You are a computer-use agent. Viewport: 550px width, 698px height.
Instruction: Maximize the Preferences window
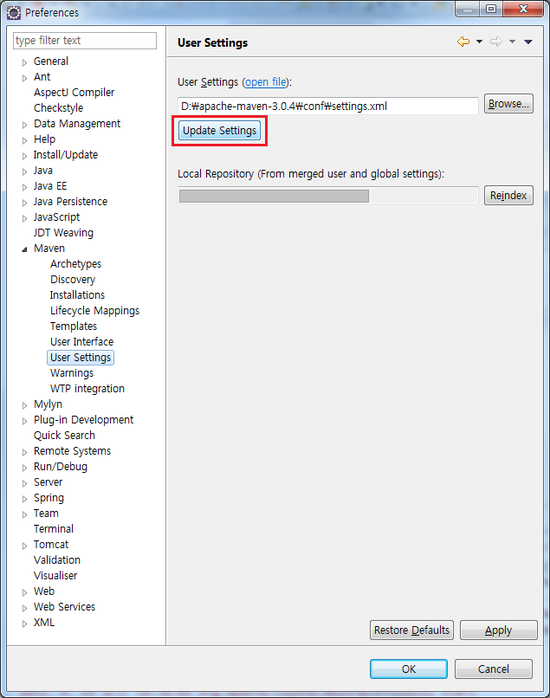[x=491, y=9]
